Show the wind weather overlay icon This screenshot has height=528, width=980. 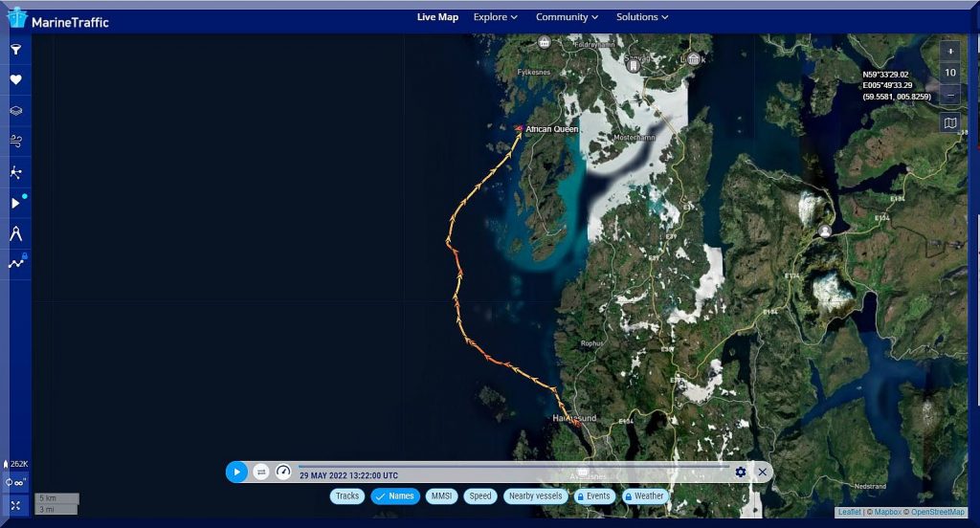tap(15, 142)
